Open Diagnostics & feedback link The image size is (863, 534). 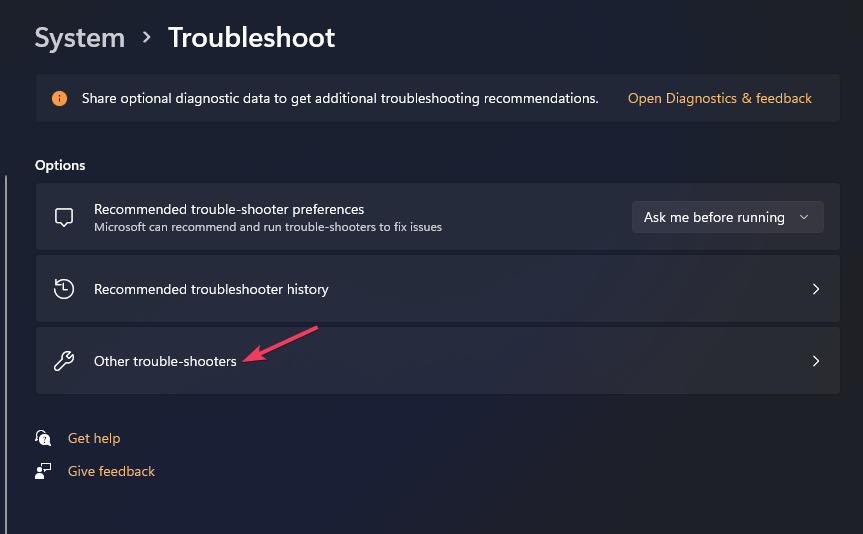click(x=719, y=98)
